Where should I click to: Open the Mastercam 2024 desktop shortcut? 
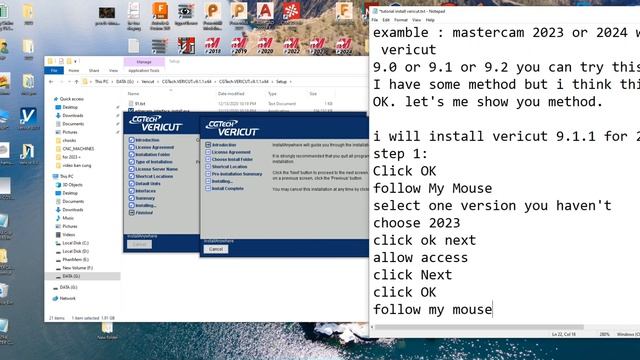344,46
